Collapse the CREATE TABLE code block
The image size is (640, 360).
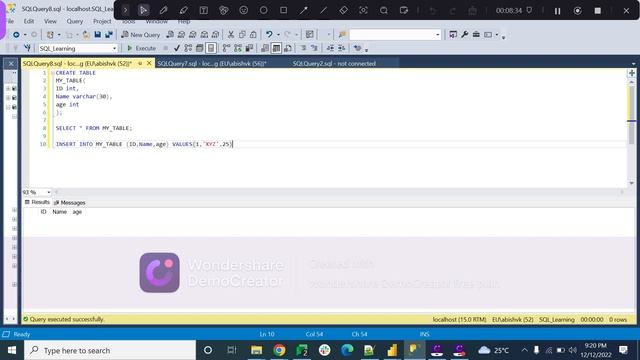52,73
